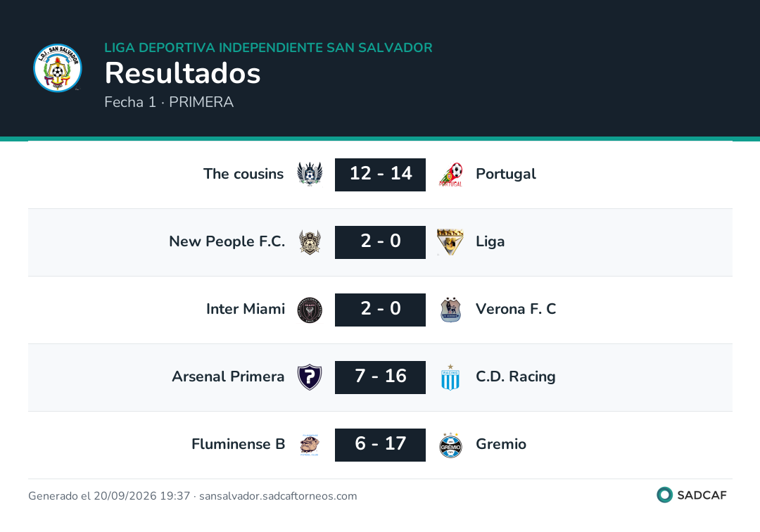Click the SADCAF logo icon
The width and height of the screenshot is (760, 532).
[x=664, y=495]
